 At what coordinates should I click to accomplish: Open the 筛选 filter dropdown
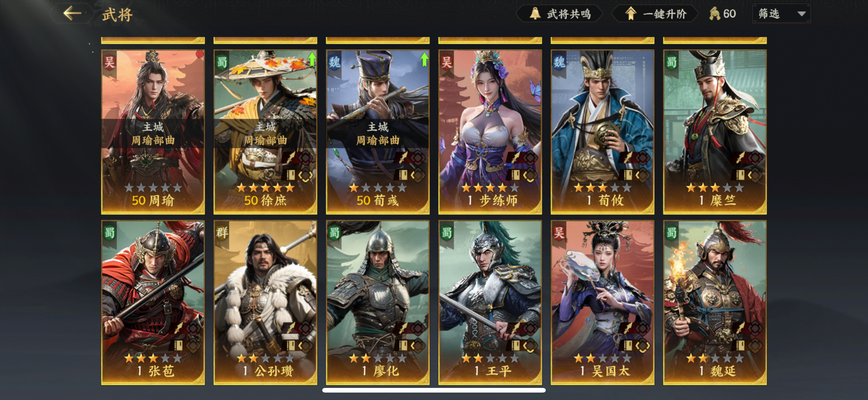pos(781,14)
